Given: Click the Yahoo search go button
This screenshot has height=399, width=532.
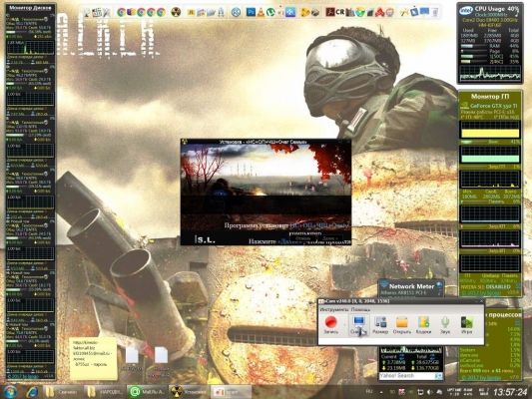Looking at the screenshot, I should (438, 376).
